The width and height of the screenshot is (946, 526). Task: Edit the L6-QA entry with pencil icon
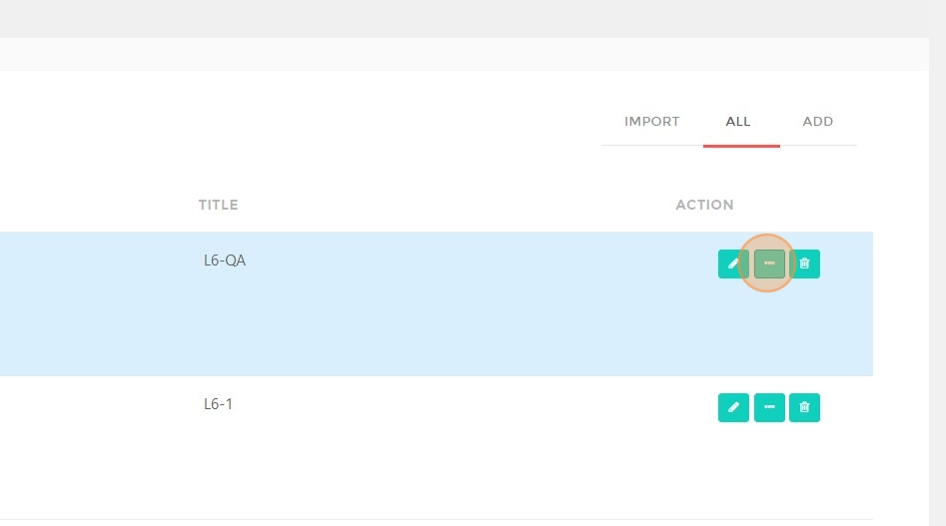733,264
